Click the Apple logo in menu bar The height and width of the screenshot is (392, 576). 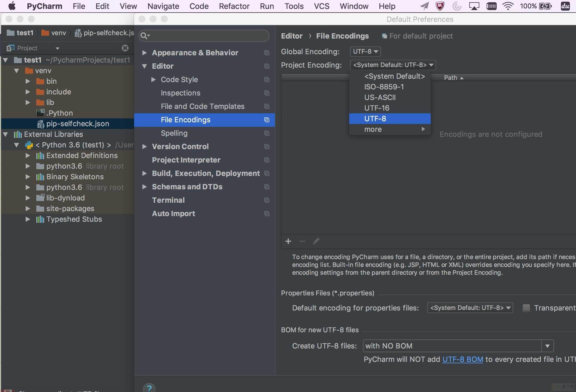(x=12, y=6)
